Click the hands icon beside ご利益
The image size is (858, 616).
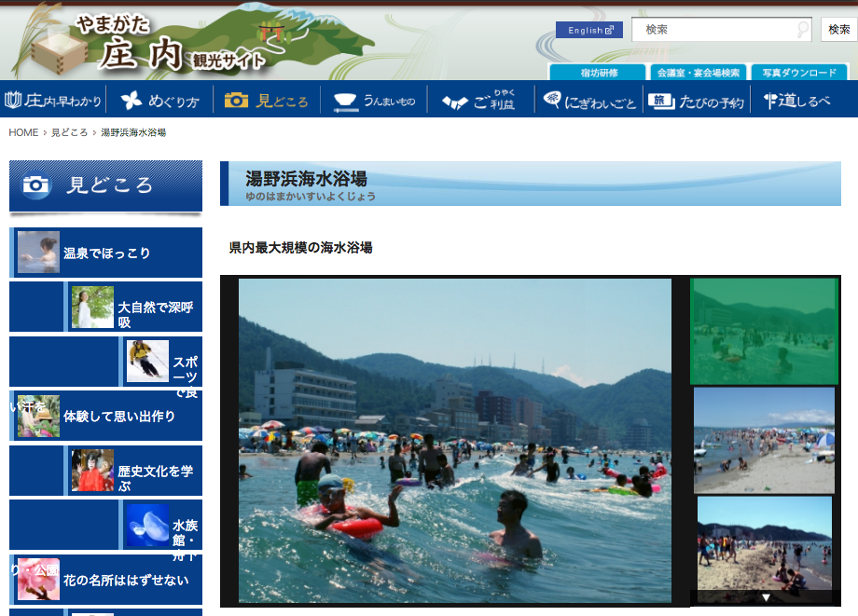(x=455, y=102)
